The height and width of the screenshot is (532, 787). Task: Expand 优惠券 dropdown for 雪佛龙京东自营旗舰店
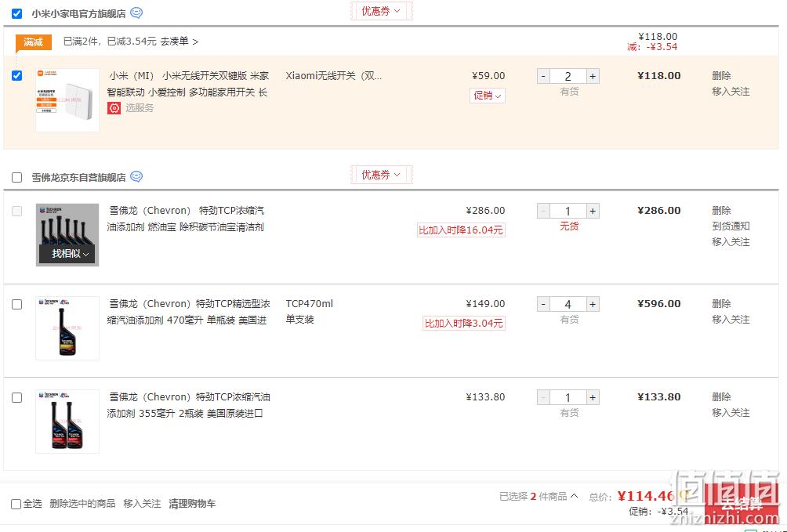click(381, 175)
